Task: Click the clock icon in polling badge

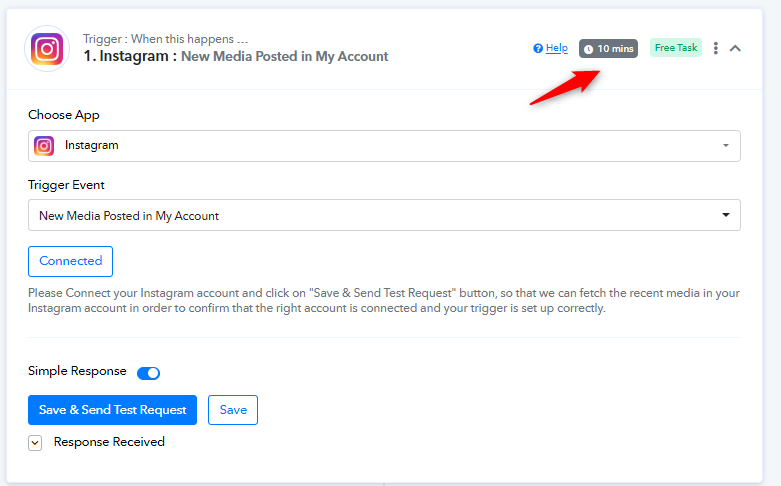Action: point(588,49)
